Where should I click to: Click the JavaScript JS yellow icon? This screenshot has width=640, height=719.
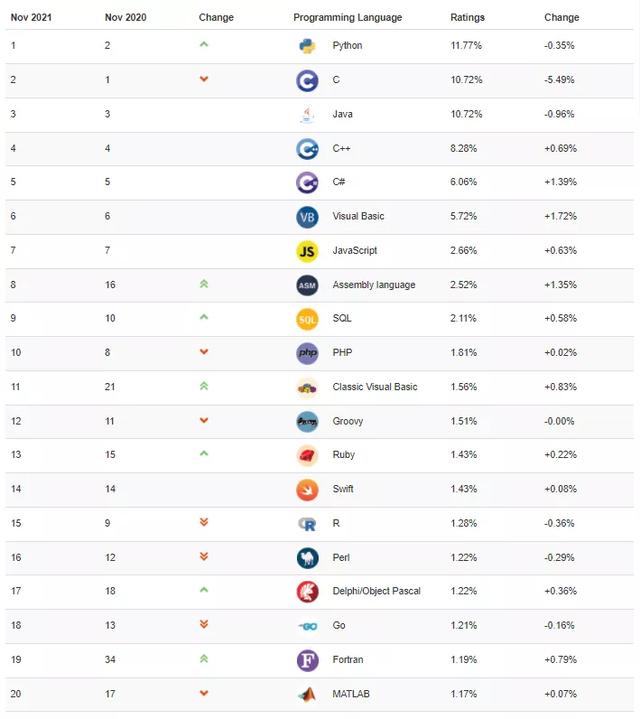click(307, 251)
